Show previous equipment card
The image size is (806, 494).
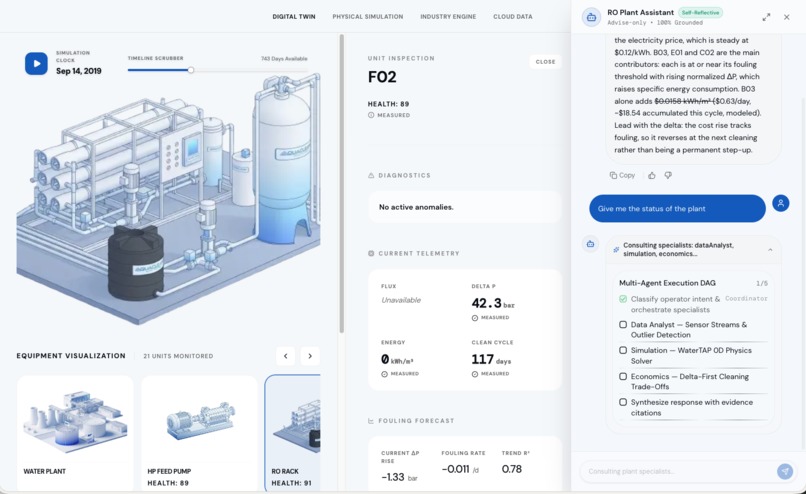[x=286, y=356]
